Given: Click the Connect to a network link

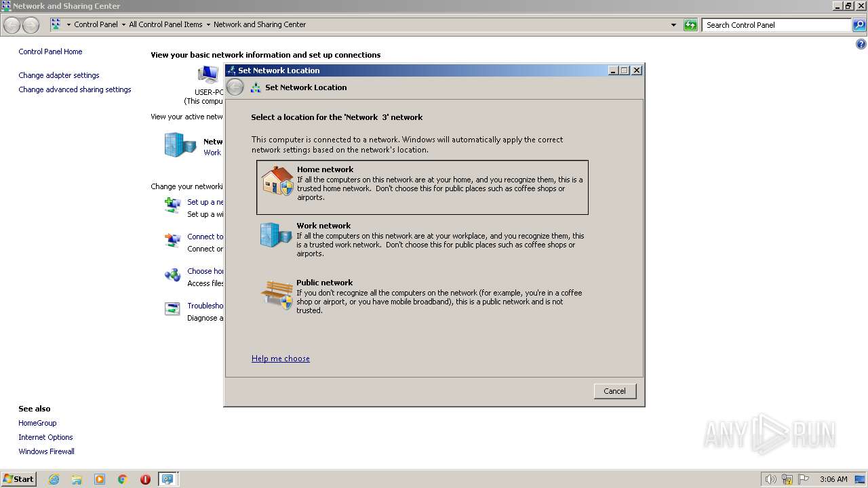Looking at the screenshot, I should (x=205, y=237).
